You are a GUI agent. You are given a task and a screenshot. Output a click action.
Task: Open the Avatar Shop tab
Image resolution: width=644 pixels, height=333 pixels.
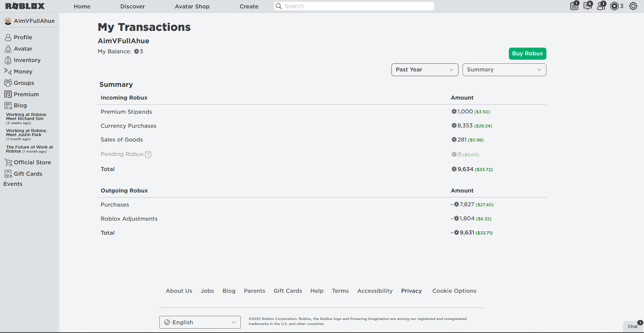(192, 6)
